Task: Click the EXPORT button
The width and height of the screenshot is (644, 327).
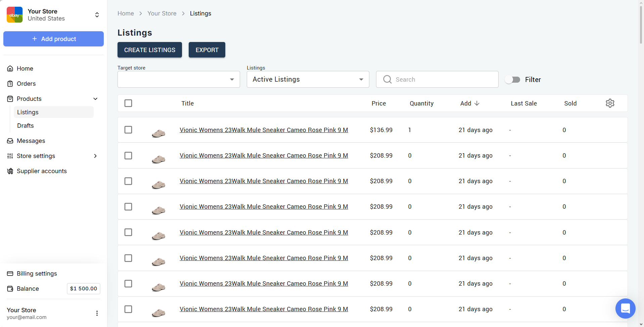Action: (207, 50)
